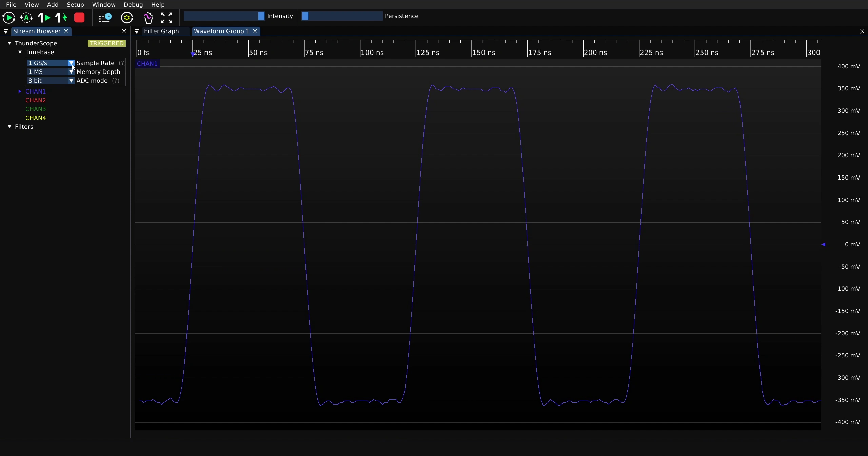Stop acquisition with the red button

(79, 18)
